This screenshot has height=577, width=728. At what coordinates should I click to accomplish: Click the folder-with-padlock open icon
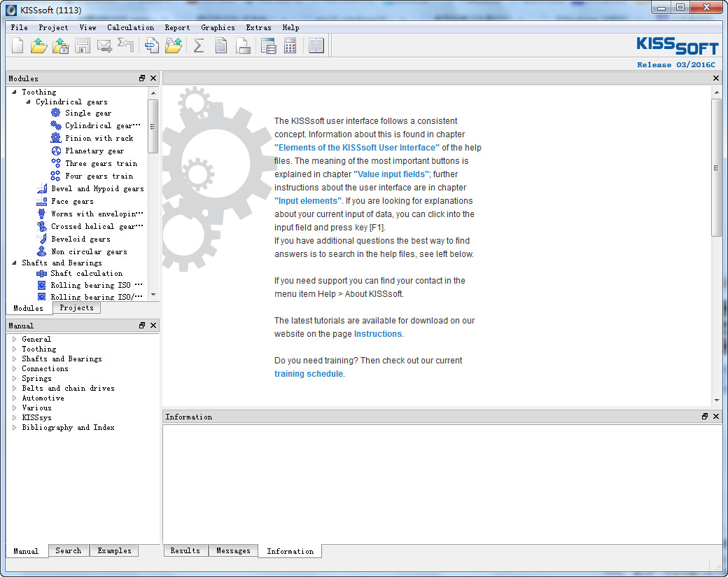click(61, 46)
